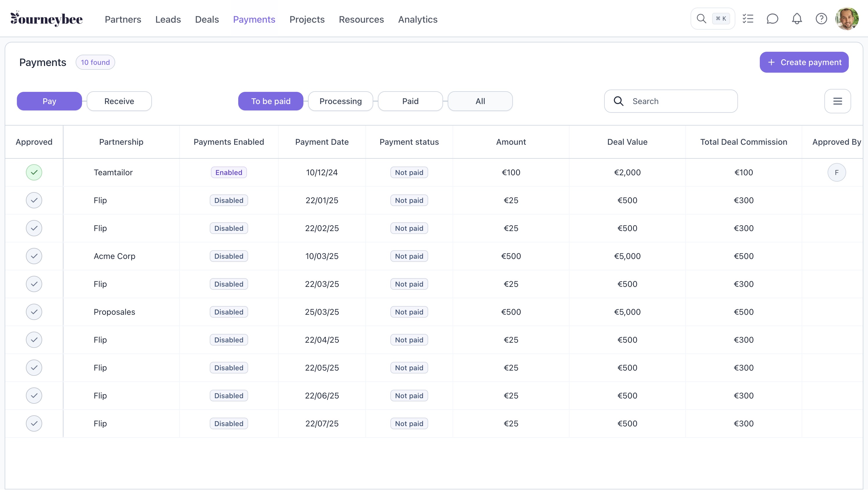Toggle approval for Flip payment dated 22/07/25
The width and height of the screenshot is (868, 497).
coord(34,423)
